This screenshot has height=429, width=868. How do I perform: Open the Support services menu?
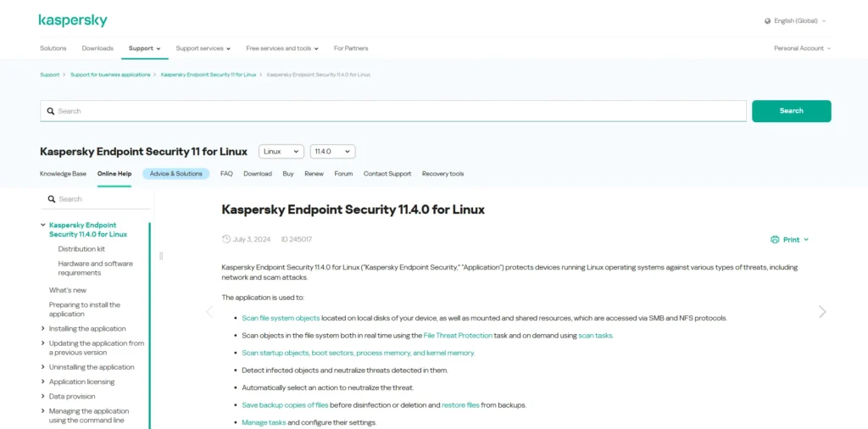click(203, 48)
